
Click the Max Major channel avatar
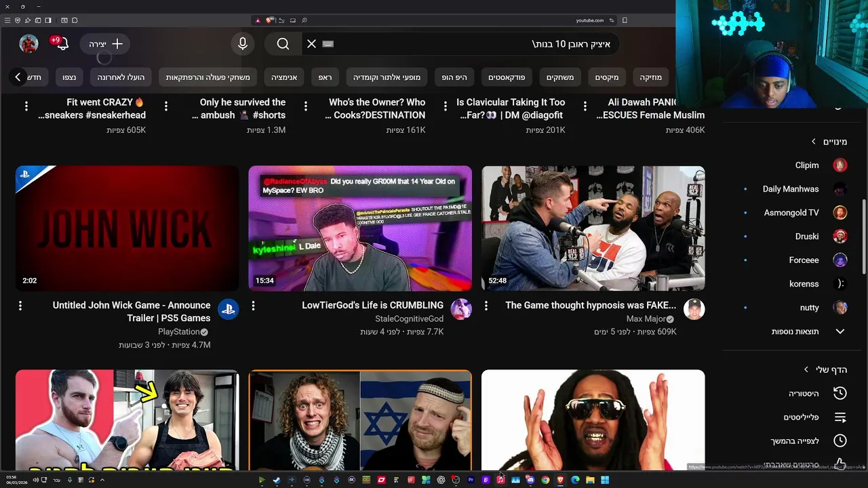pos(694,309)
